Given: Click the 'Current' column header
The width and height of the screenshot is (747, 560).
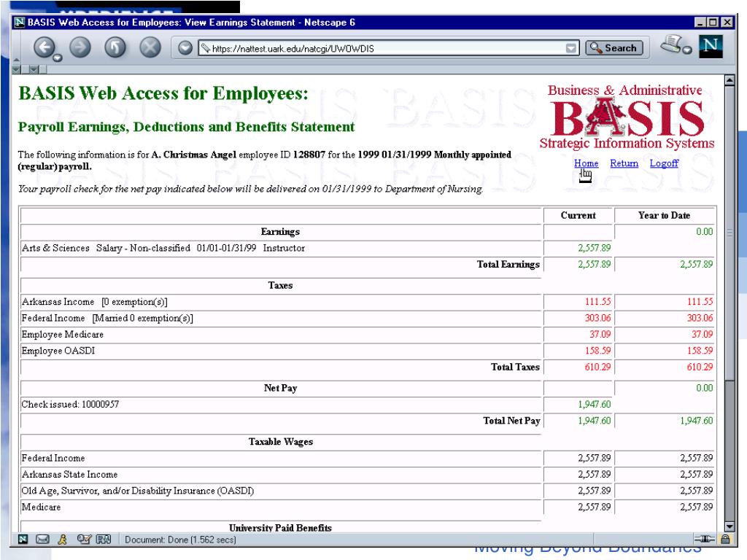Looking at the screenshot, I should [x=578, y=215].
